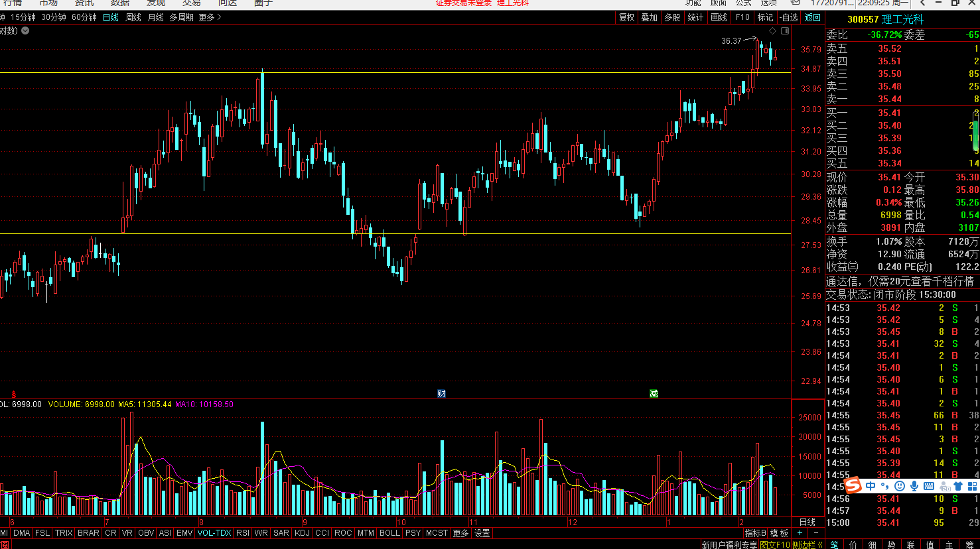Click the back arrow in title bar
Viewport: 980px width, 549px height.
(x=922, y=3)
